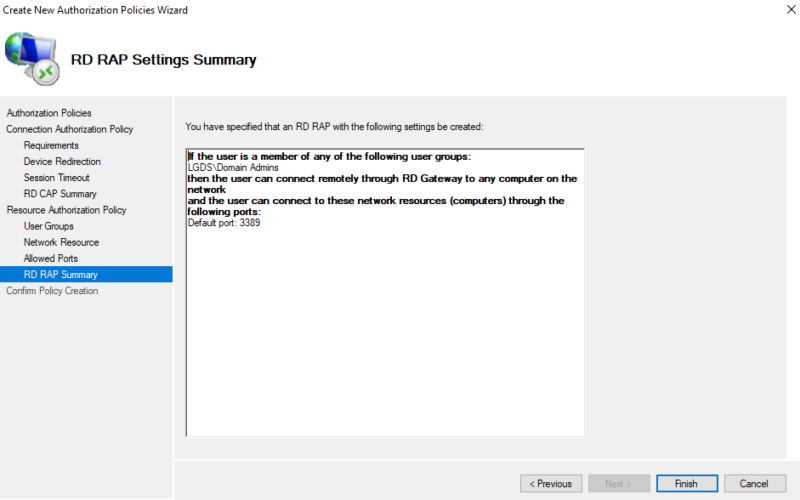800x500 pixels.
Task: Click the highlighted RD RAP Summary step
Action: pos(60,274)
